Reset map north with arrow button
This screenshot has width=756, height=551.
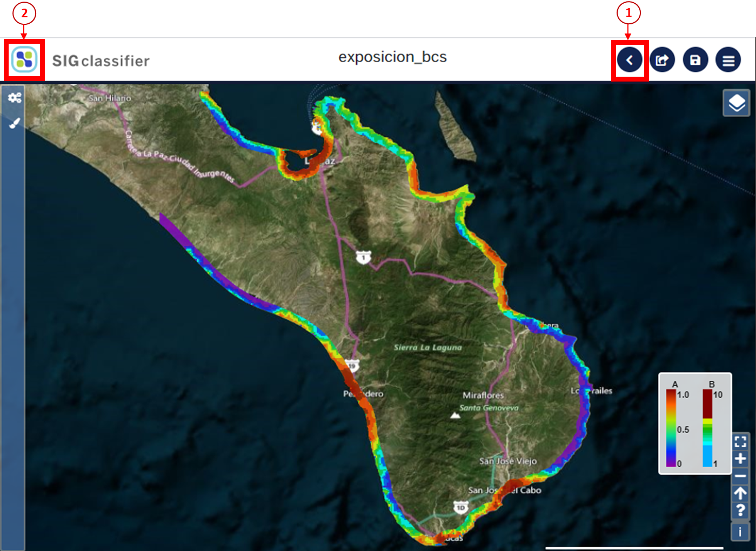click(740, 493)
